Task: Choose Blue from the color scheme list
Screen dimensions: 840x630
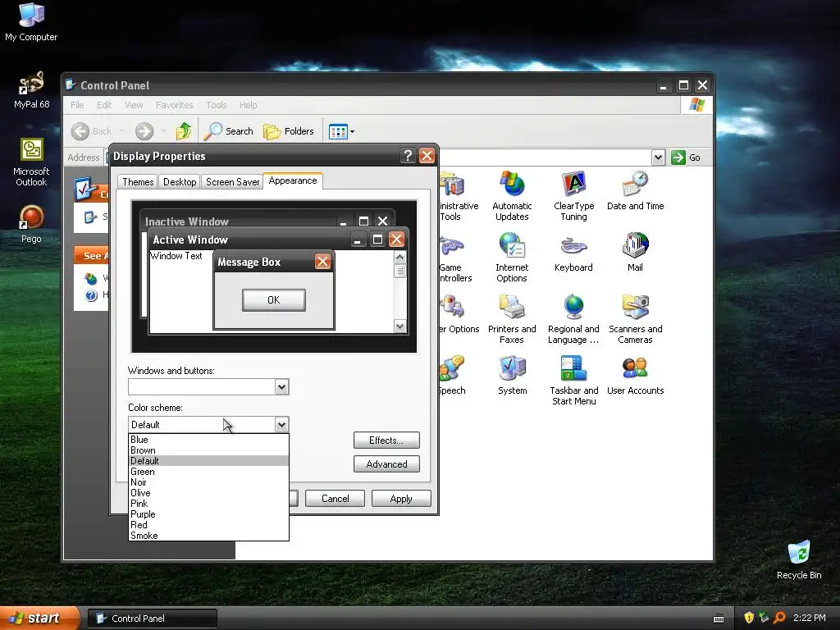Action: pyautogui.click(x=208, y=440)
